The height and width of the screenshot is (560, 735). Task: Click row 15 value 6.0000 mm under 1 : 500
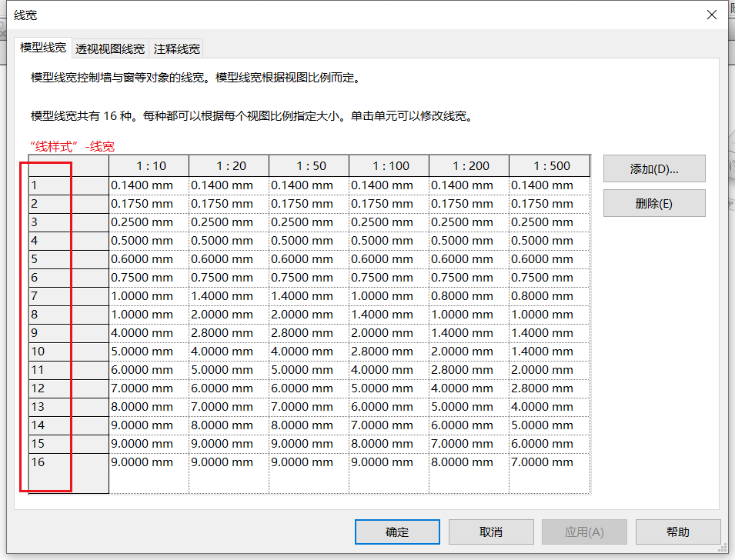pyautogui.click(x=550, y=444)
